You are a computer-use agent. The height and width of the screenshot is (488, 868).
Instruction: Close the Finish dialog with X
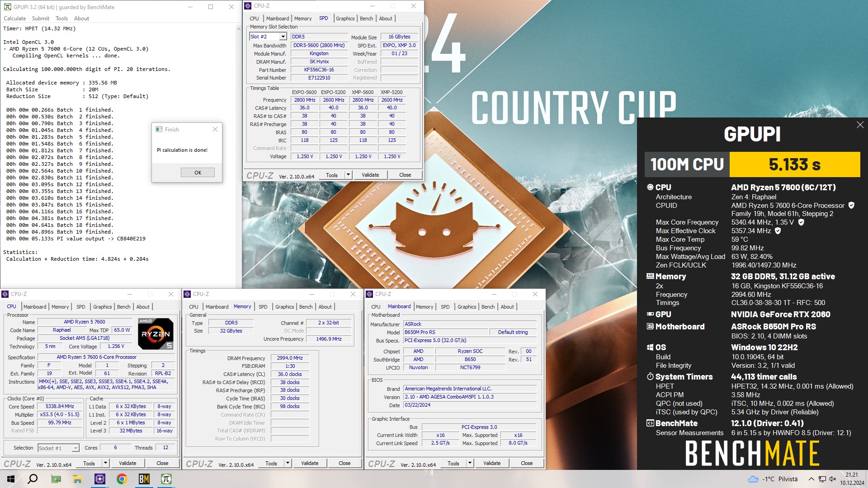[x=215, y=129]
